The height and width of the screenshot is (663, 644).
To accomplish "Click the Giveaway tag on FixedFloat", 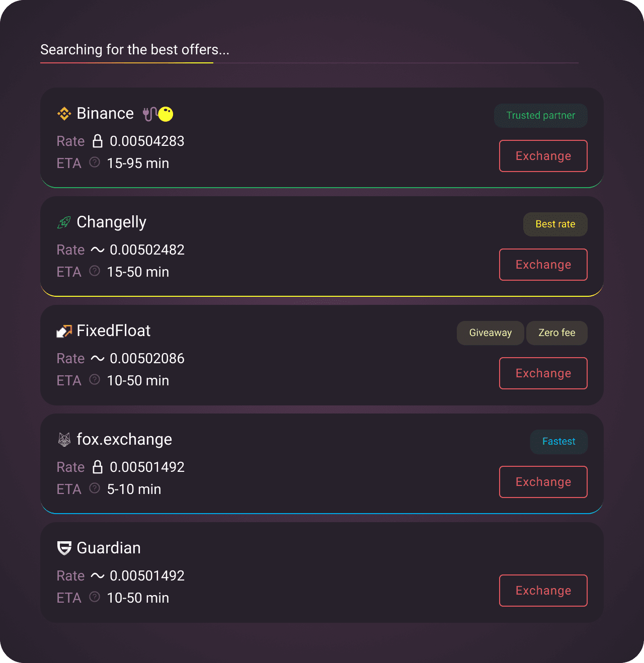I will point(491,333).
